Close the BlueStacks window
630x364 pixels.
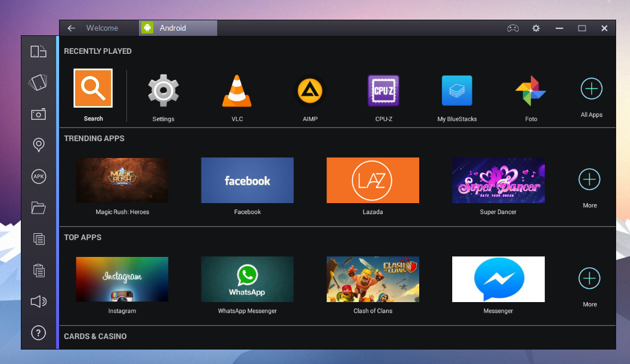[605, 28]
